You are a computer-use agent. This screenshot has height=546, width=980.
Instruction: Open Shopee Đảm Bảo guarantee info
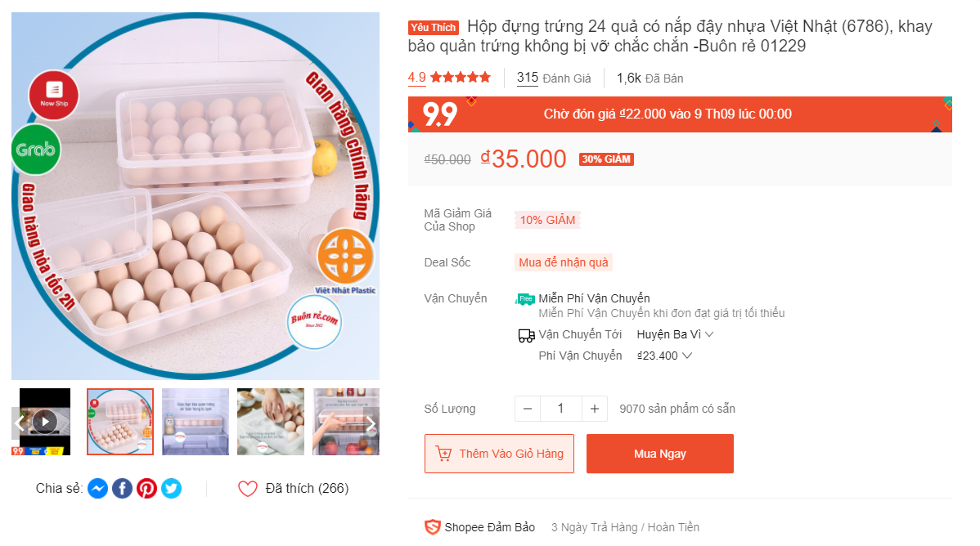tap(480, 527)
